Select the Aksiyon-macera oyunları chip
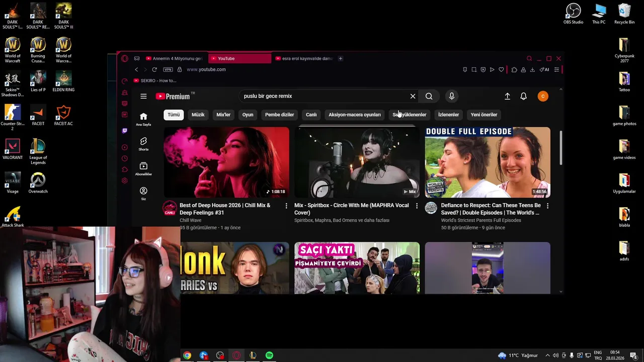The height and width of the screenshot is (362, 644). (355, 115)
